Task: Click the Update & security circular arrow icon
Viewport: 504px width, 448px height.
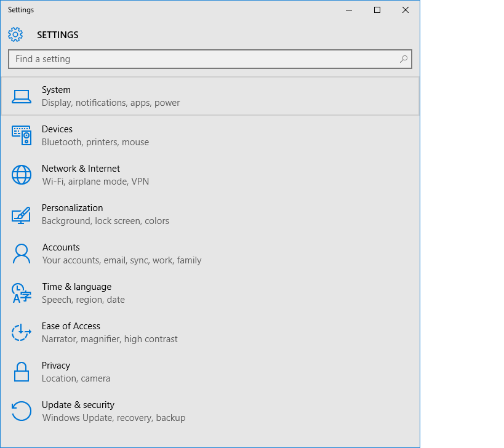Action: point(22,411)
